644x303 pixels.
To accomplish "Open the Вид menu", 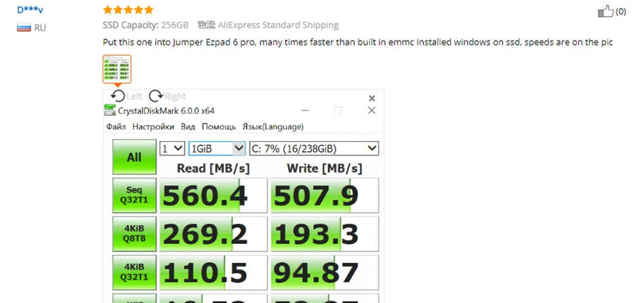I will point(188,127).
